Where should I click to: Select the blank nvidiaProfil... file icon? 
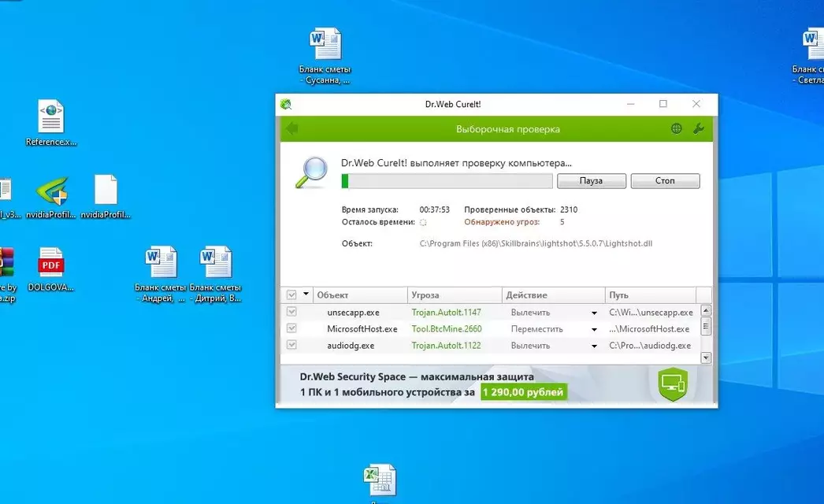106,197
